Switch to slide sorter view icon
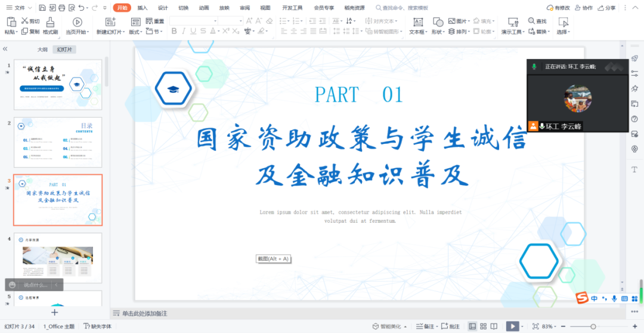 click(483, 326)
